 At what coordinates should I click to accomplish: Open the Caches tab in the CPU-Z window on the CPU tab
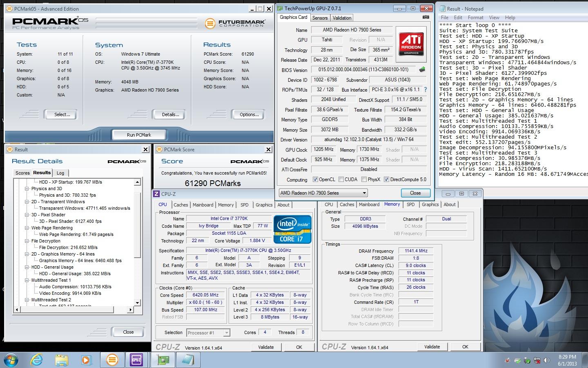coord(180,205)
